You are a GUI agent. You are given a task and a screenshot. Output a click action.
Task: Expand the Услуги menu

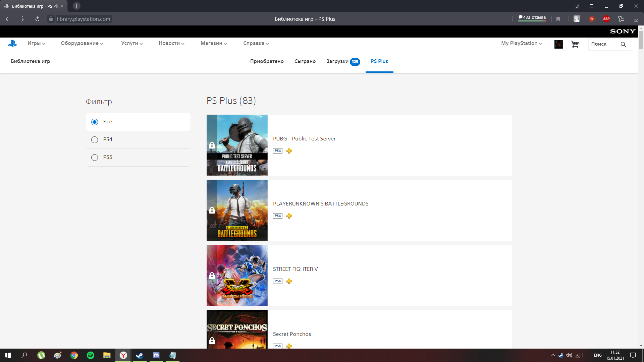pyautogui.click(x=132, y=43)
